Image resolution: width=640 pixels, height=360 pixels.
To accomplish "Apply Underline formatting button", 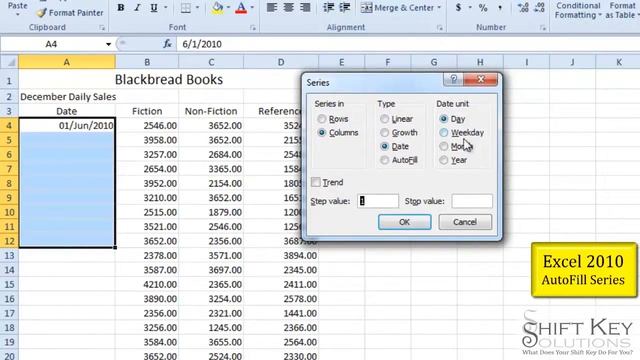I will click(x=154, y=8).
